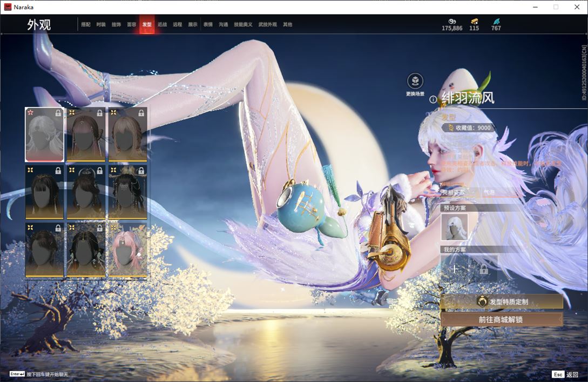Click the 收藏值: 9000 collection value badge

click(x=469, y=128)
